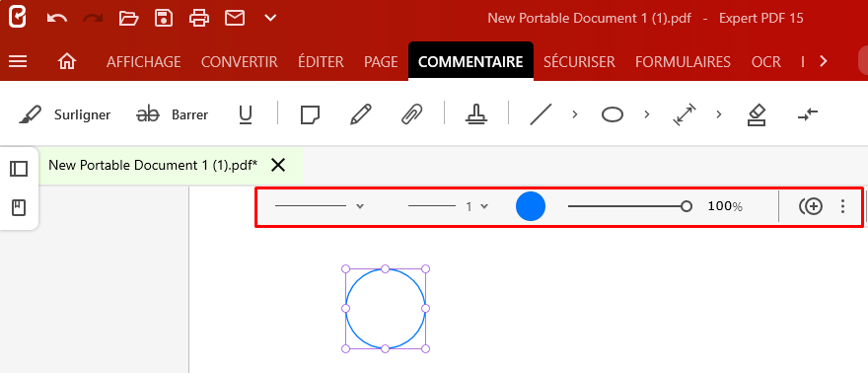Close the New Portable Document tab
The image size is (868, 373).
tap(278, 165)
